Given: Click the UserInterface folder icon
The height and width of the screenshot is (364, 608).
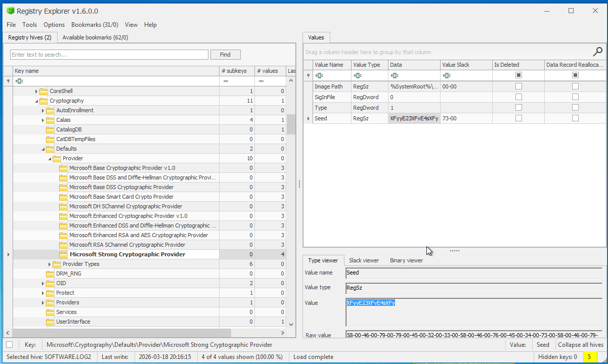Looking at the screenshot, I should point(50,322).
